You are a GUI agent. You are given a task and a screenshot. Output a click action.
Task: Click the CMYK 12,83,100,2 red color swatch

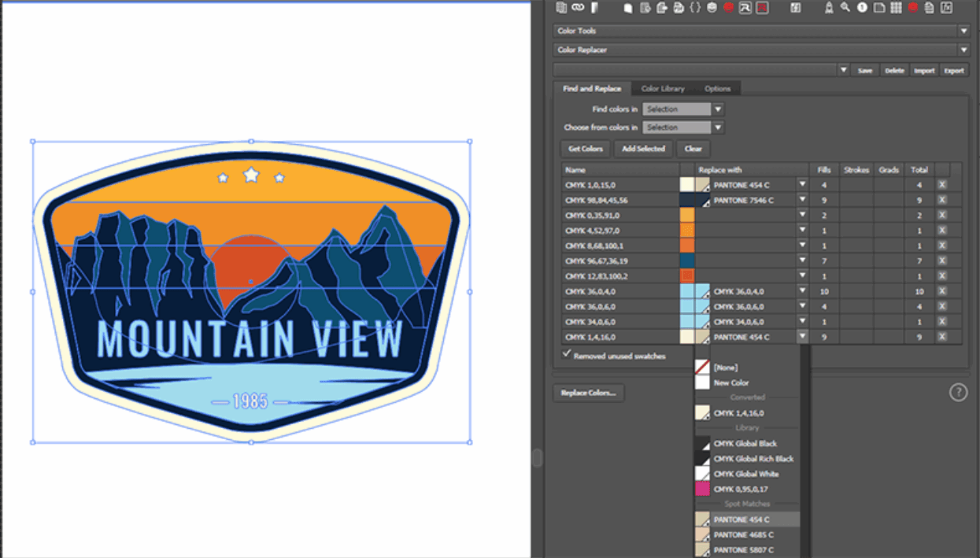(686, 276)
